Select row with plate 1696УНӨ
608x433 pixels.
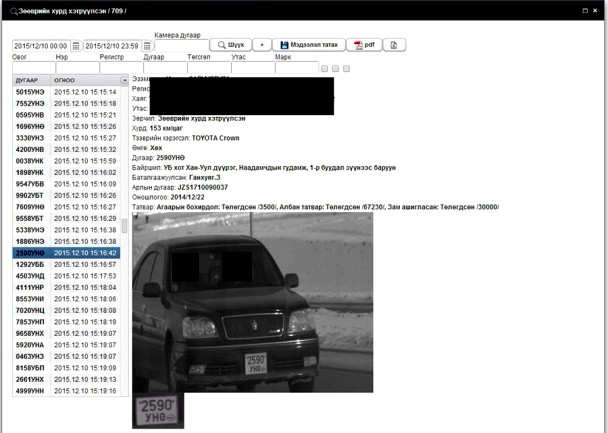tap(66, 126)
